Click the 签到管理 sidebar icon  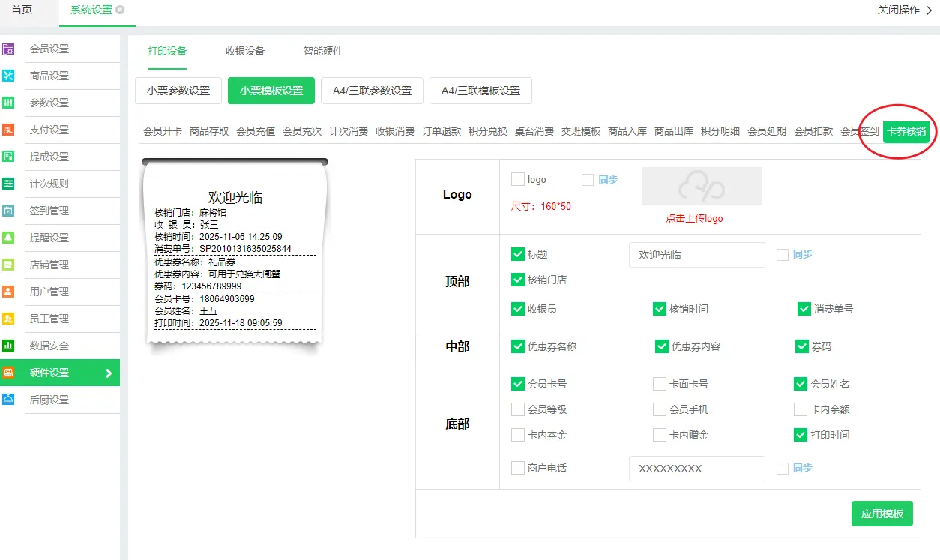click(9, 211)
